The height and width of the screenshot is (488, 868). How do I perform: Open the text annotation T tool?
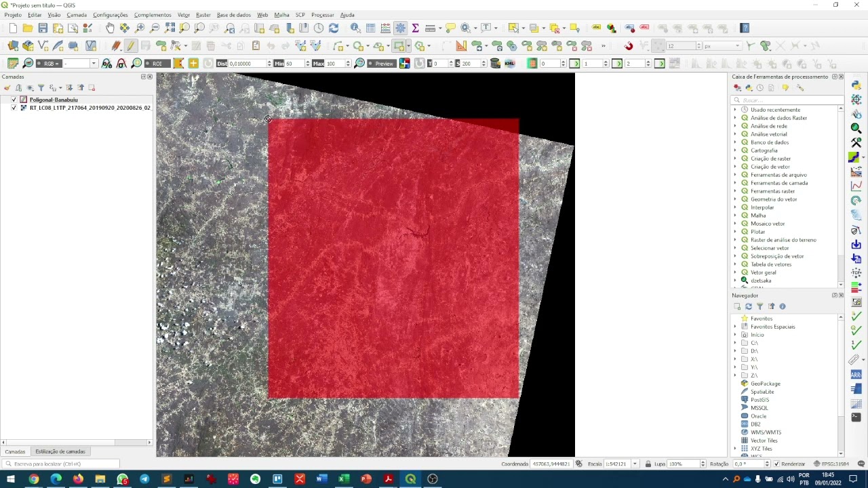(x=486, y=28)
